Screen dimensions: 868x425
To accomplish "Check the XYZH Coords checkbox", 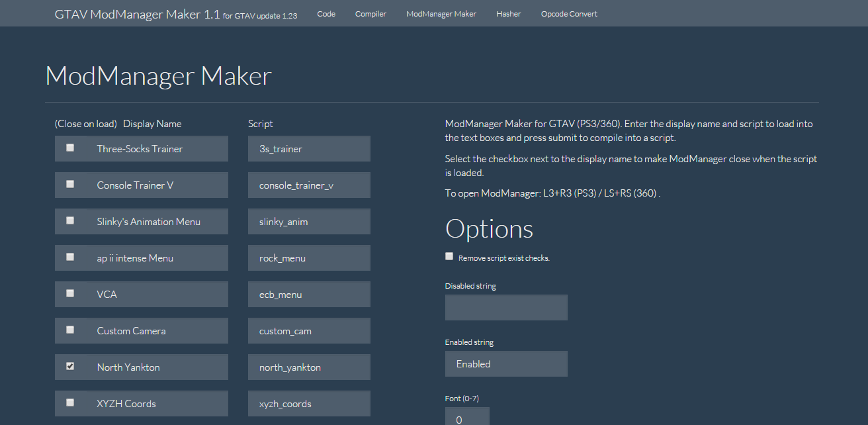I will click(x=70, y=402).
